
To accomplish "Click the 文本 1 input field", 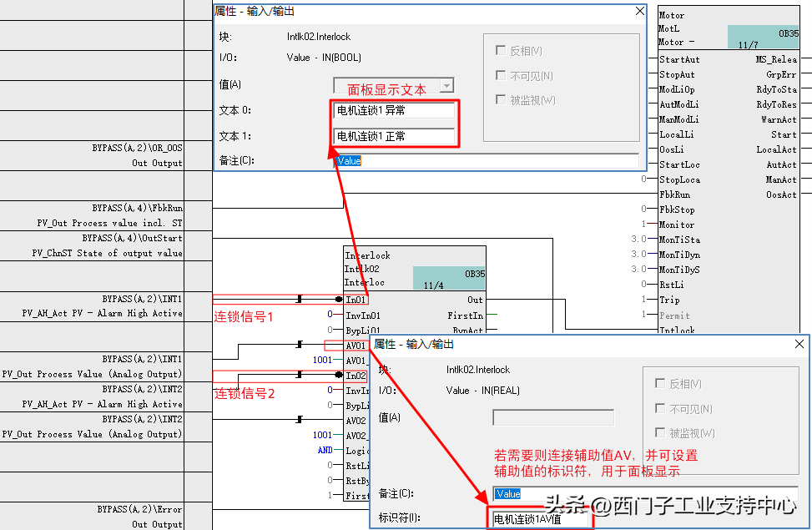I will click(394, 136).
